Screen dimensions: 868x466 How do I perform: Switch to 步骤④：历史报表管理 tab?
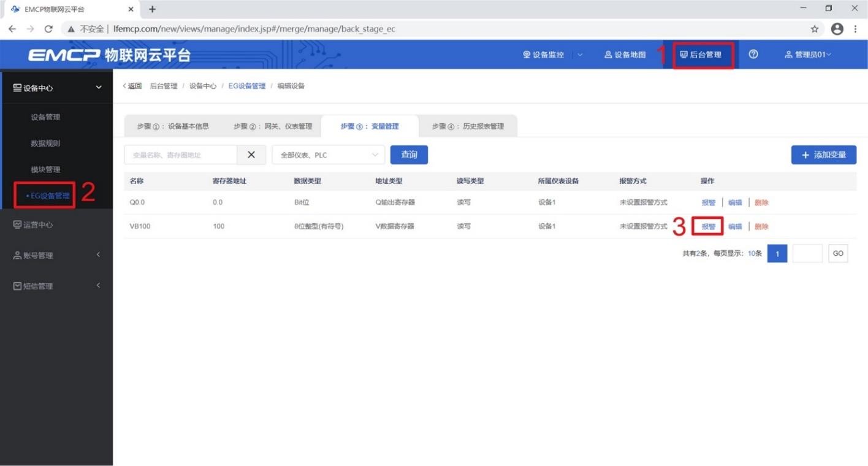pyautogui.click(x=468, y=126)
